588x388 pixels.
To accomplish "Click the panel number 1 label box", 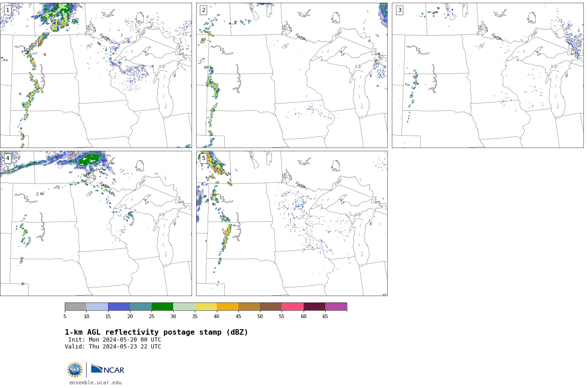I will click(7, 10).
